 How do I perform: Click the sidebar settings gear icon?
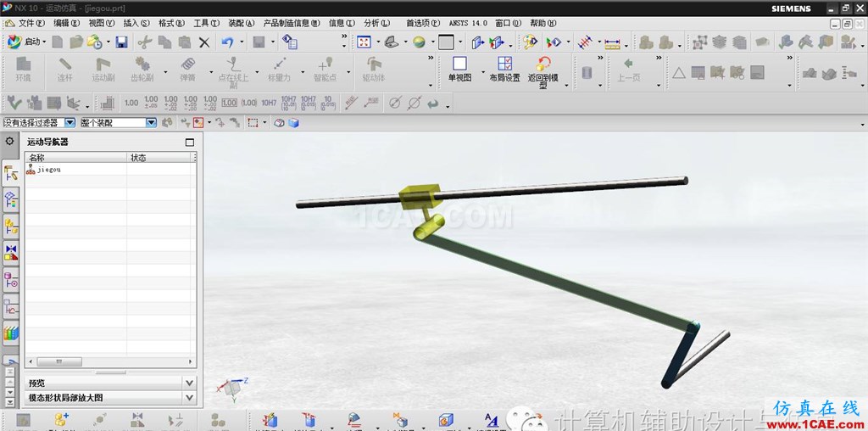pyautogui.click(x=9, y=141)
